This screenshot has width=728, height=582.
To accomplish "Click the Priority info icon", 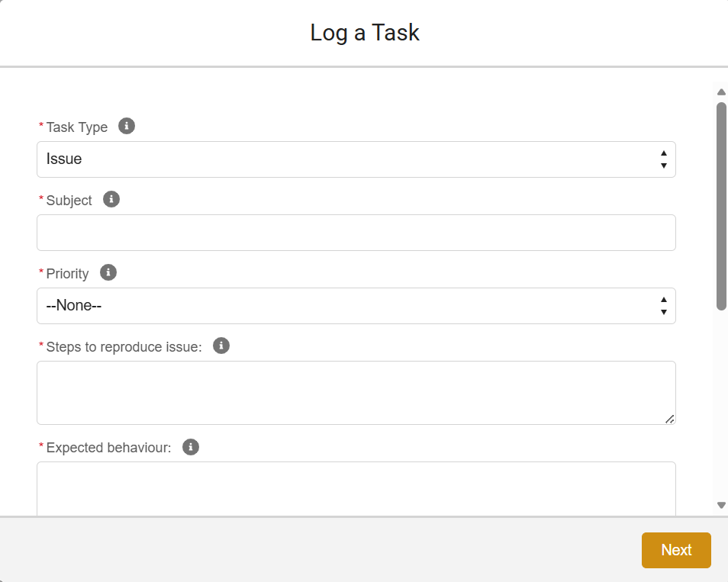I will pyautogui.click(x=108, y=272).
